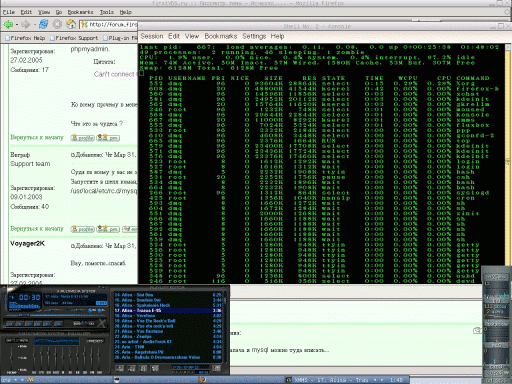Viewport: 512px width, 384px height.
Task: Open Firefox View menu
Action: (44, 12)
